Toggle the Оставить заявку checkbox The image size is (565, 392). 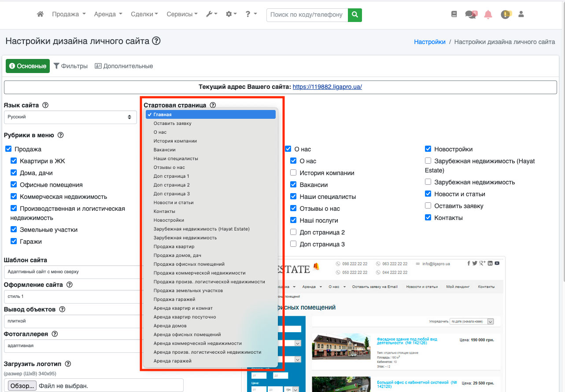tap(428, 206)
